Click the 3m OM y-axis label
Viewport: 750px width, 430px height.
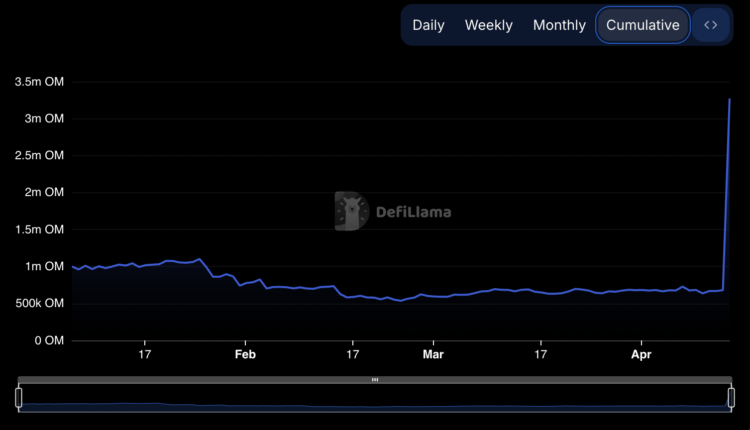tap(44, 119)
